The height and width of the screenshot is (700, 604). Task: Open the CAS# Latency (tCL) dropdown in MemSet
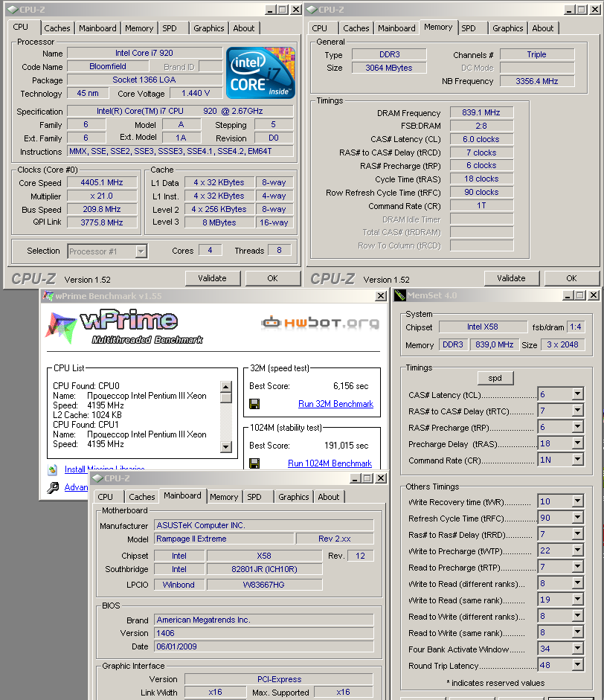coord(578,394)
